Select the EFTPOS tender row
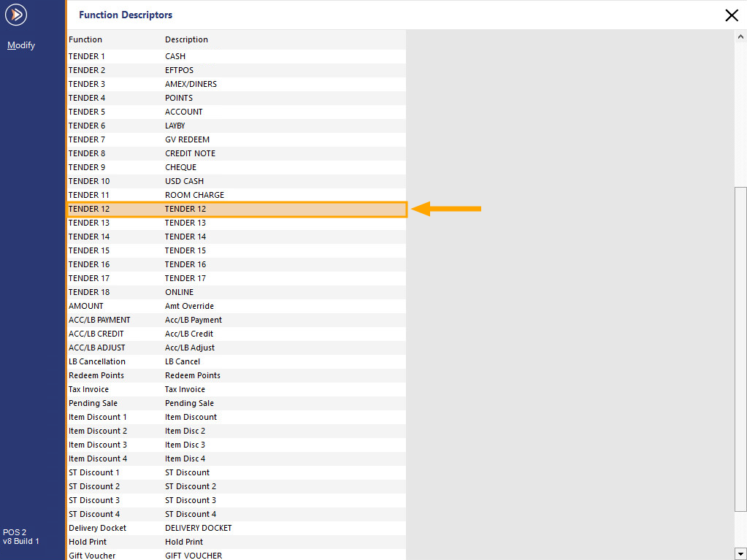Viewport: 747px width, 560px height. click(x=236, y=70)
